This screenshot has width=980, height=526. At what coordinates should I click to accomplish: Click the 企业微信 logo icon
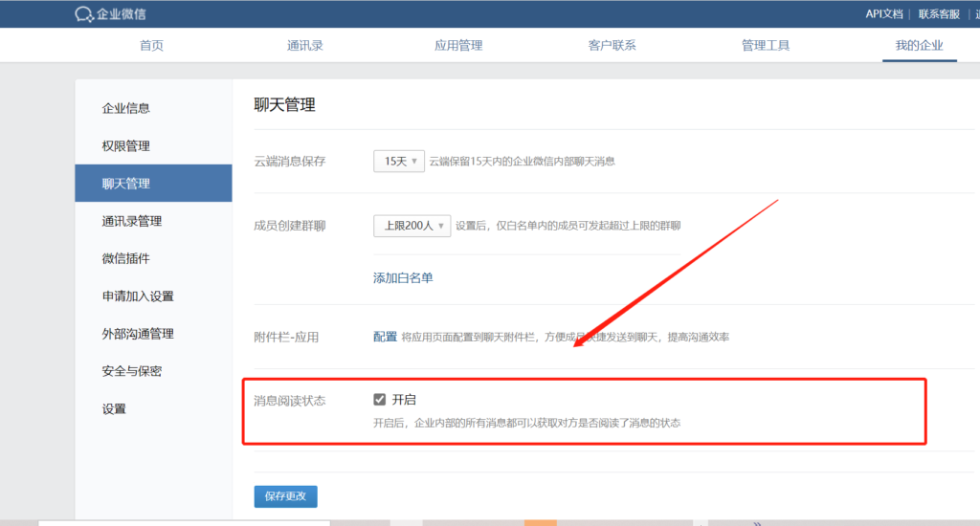(x=84, y=14)
